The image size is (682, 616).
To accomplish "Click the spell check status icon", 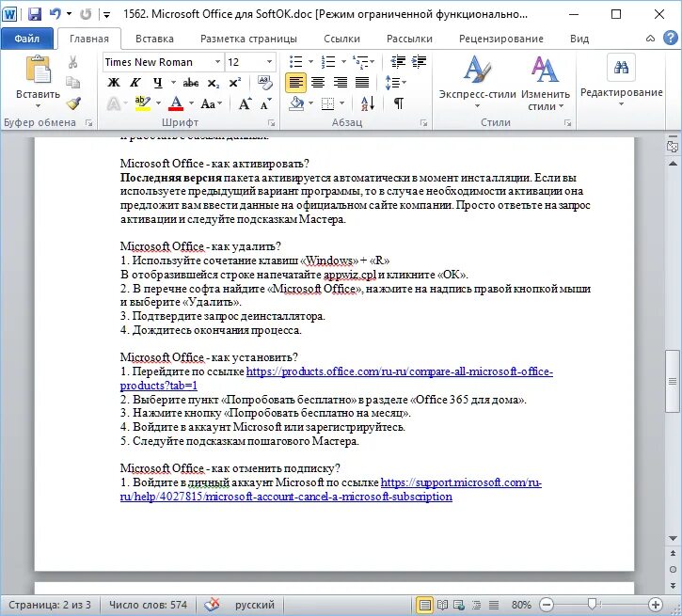I will (x=212, y=605).
